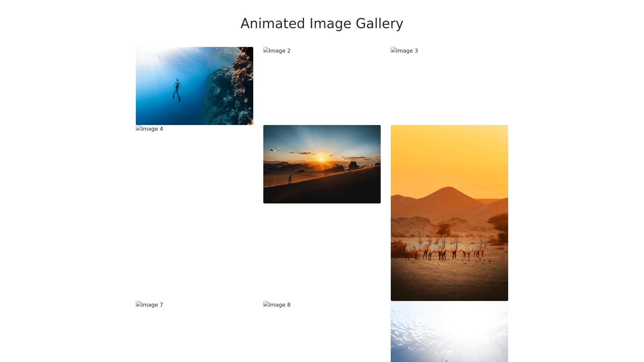Click the setting sun in dune photo

(321, 159)
